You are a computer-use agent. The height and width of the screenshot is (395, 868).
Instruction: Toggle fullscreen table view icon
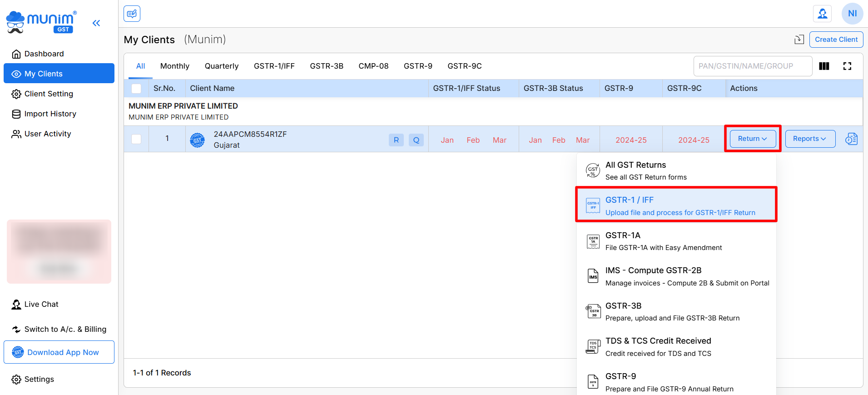pos(847,66)
